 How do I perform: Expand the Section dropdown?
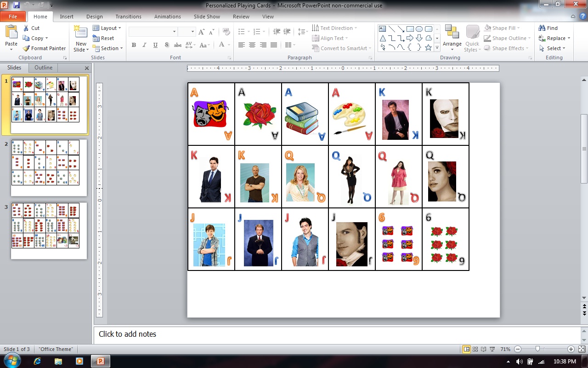point(108,48)
